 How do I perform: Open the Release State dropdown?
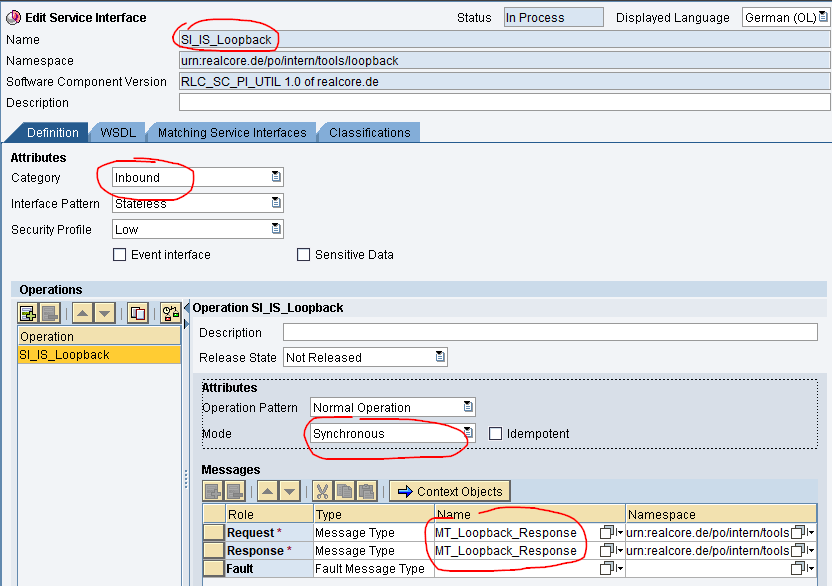(x=439, y=357)
